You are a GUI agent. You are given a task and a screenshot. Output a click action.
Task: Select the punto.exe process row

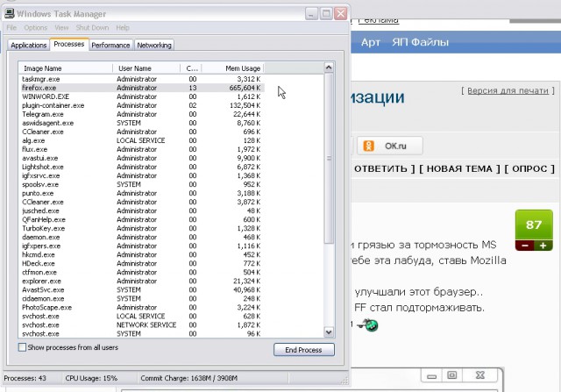pyautogui.click(x=142, y=193)
